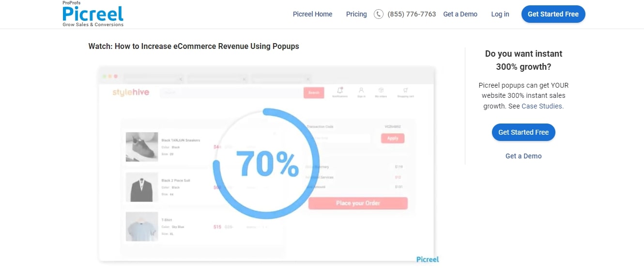Viewport: 644px width, 280px height.
Task: Open the Picreel Home navigation item
Action: tap(312, 14)
